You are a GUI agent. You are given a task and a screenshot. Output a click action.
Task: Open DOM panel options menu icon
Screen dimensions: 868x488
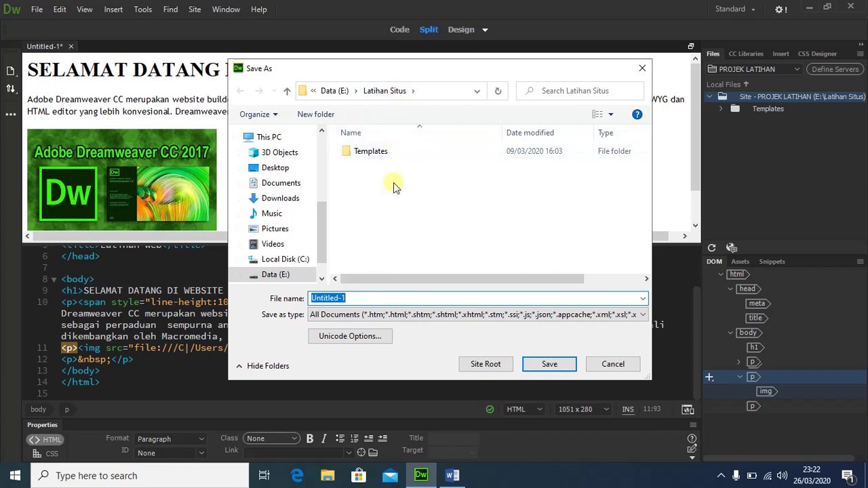[860, 262]
